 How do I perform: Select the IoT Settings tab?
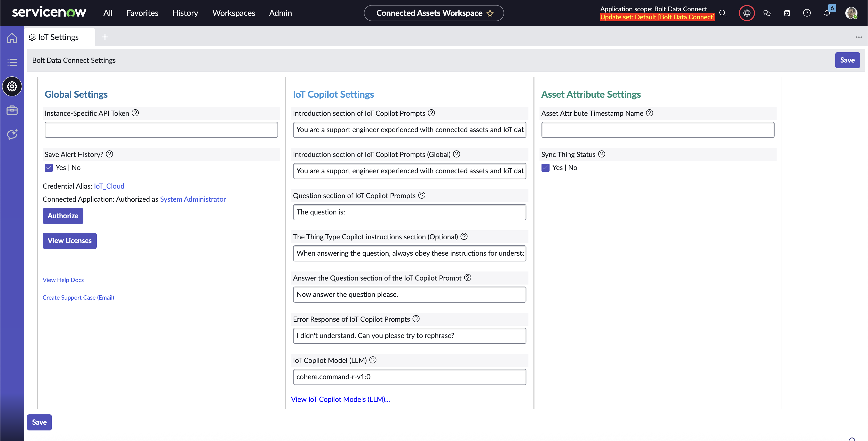(60, 37)
